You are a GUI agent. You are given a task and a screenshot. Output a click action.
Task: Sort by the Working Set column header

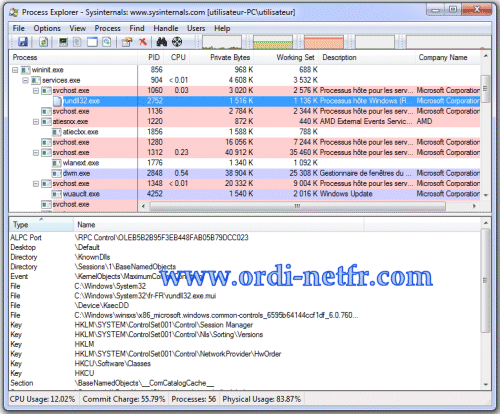[286, 57]
